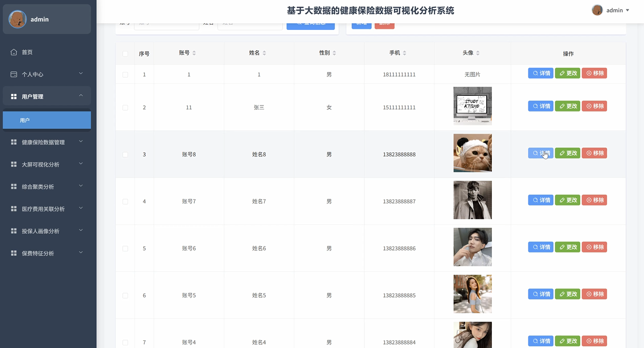The image size is (644, 348).
Task: Click the sort arrows next to 姓名 header
Action: [x=264, y=53]
